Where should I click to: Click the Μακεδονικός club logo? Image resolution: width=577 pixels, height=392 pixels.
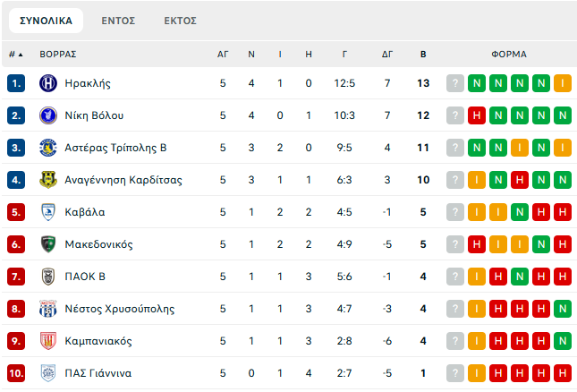point(48,244)
